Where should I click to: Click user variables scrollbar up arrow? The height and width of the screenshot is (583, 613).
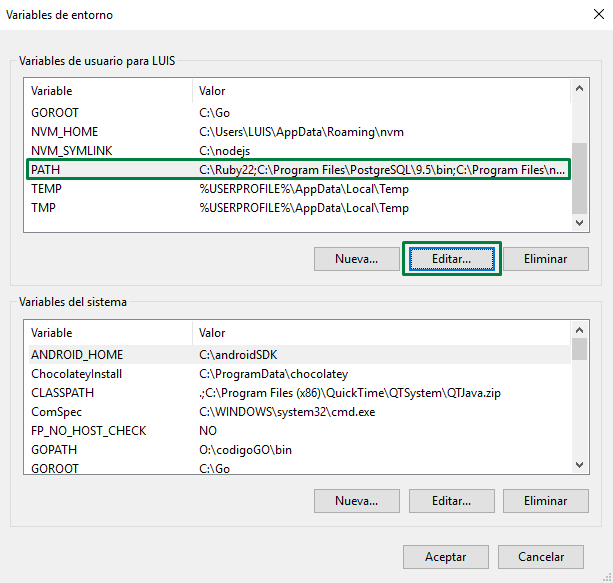(579, 88)
